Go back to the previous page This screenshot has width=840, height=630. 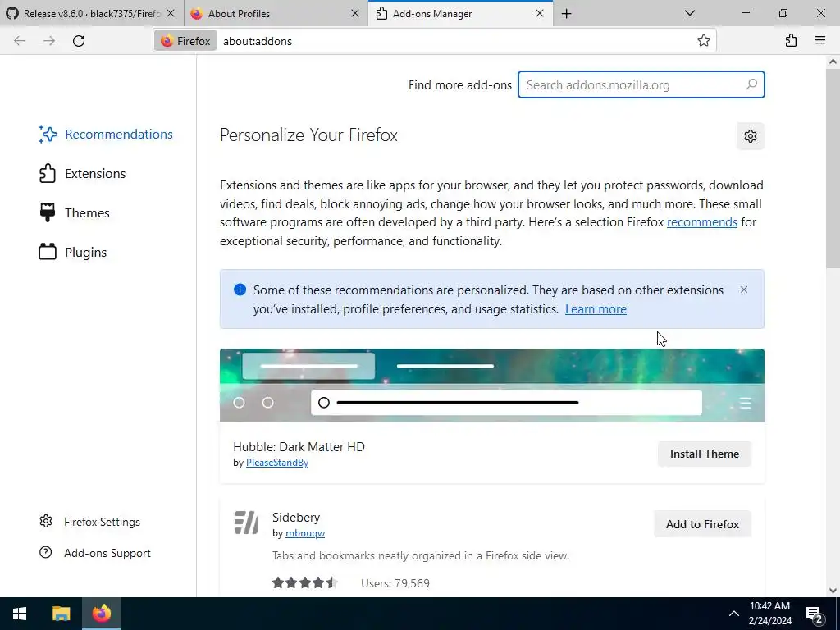tap(20, 41)
